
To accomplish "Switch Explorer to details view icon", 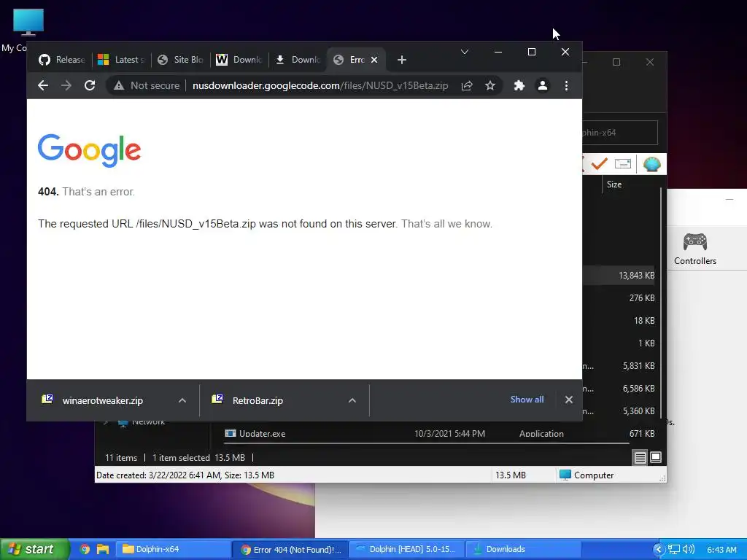I will (x=640, y=458).
